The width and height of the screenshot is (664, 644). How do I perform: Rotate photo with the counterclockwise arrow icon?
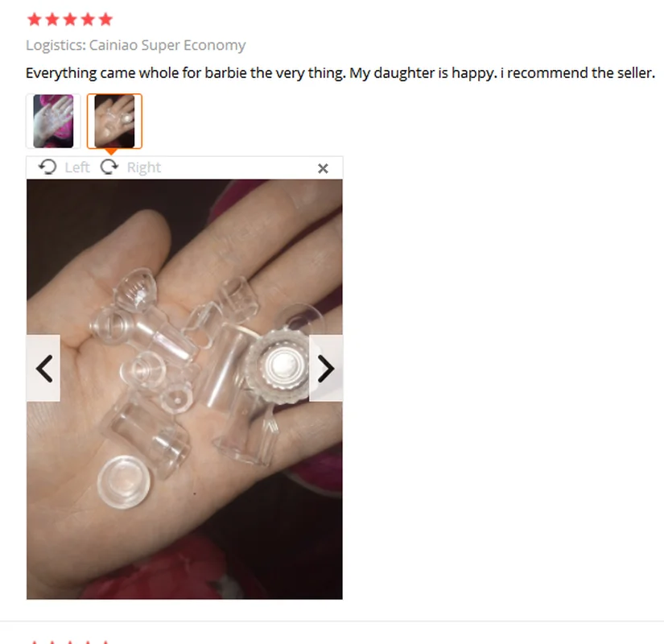pos(47,167)
